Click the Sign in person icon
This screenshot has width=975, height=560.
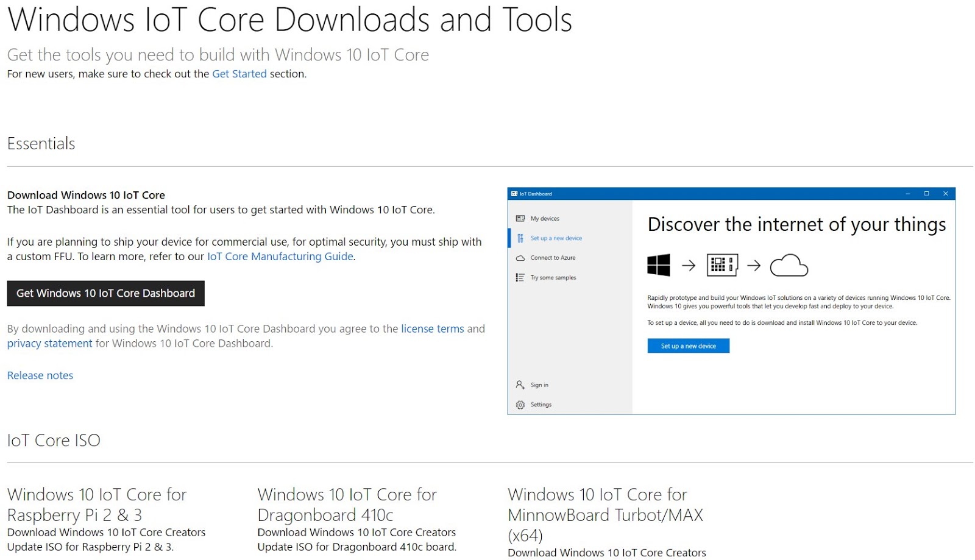coord(520,385)
